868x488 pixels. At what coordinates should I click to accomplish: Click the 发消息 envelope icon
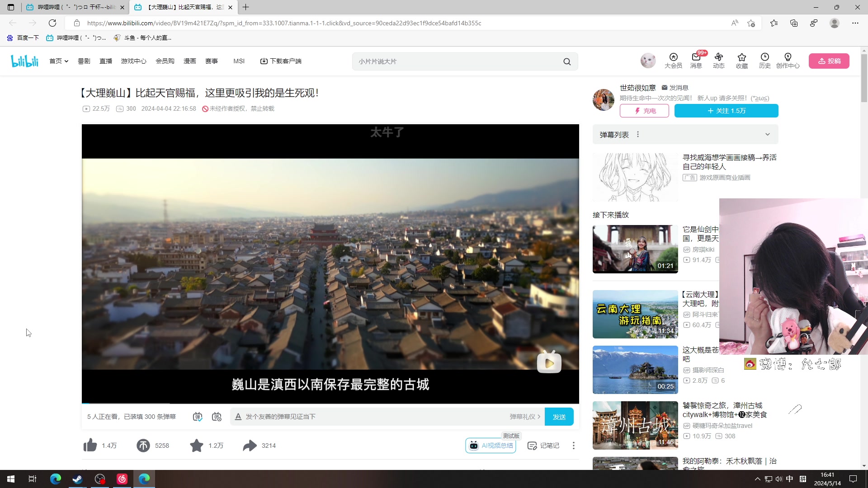tap(665, 88)
